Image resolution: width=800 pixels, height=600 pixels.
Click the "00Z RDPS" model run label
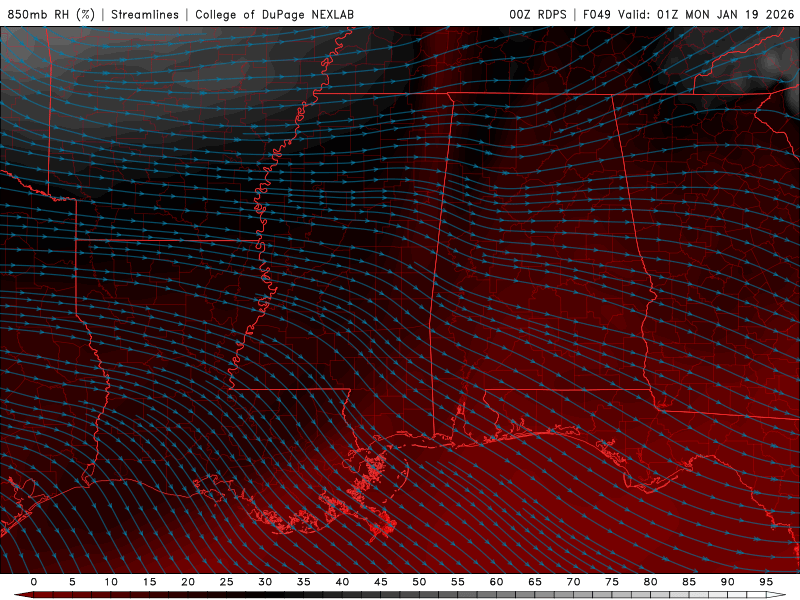pyautogui.click(x=538, y=14)
